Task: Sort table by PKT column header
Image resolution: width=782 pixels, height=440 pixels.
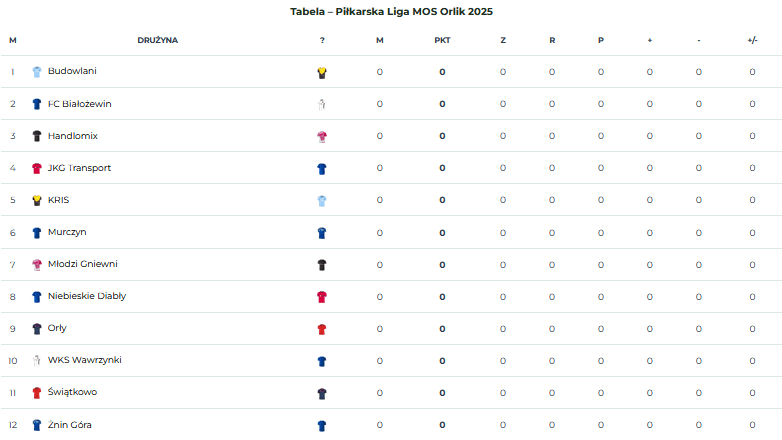Action: pyautogui.click(x=442, y=41)
